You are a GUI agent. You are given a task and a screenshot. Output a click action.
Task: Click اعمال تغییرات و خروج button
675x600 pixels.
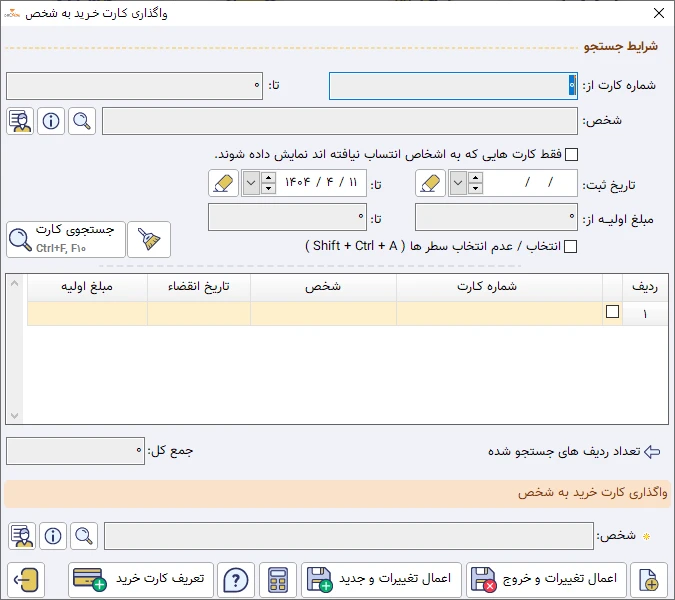pyautogui.click(x=546, y=580)
